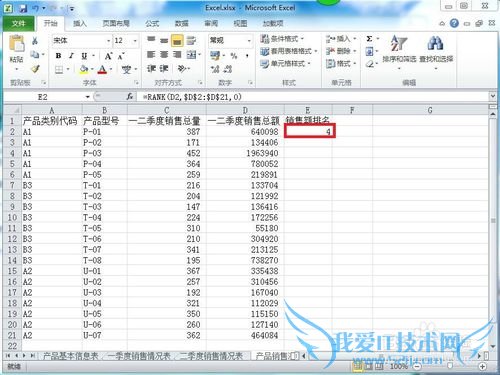Click the Undo icon in title bar
The width and height of the screenshot is (500, 375).
pyautogui.click(x=35, y=8)
